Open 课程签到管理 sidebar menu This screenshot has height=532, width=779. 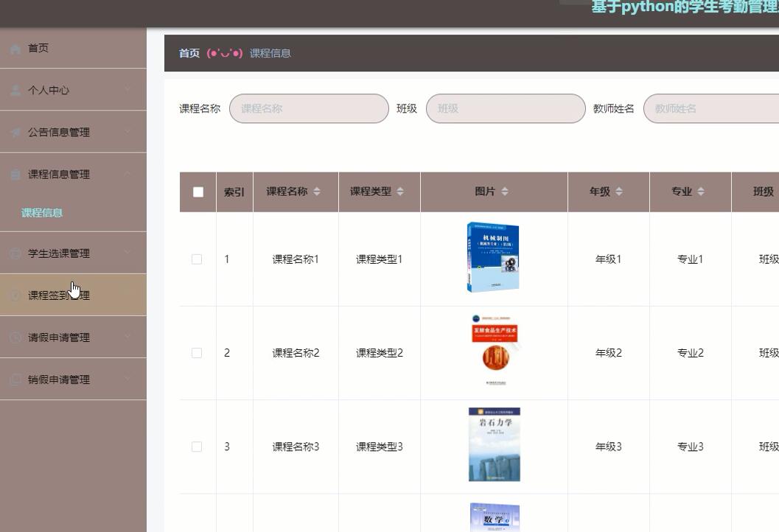pos(73,295)
